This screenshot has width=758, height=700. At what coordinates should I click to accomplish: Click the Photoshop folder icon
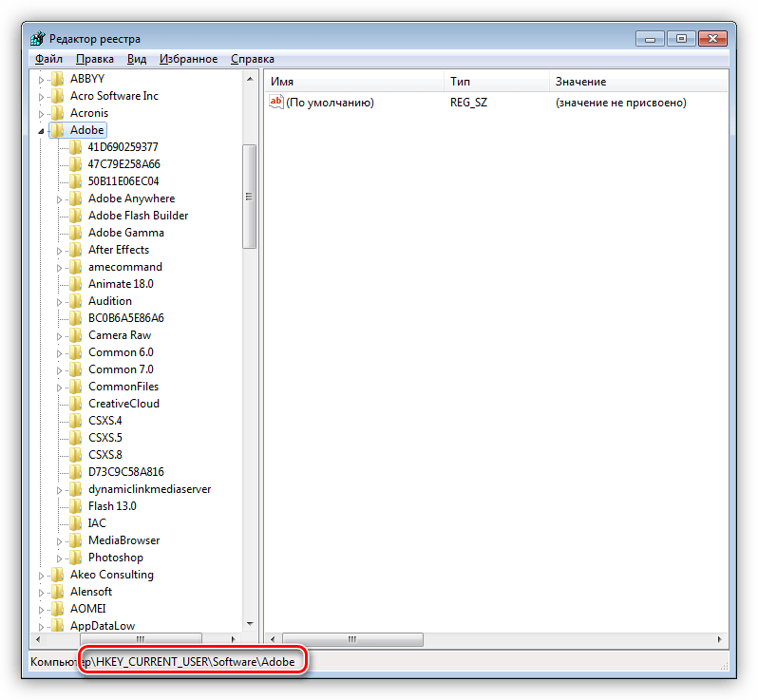75,558
